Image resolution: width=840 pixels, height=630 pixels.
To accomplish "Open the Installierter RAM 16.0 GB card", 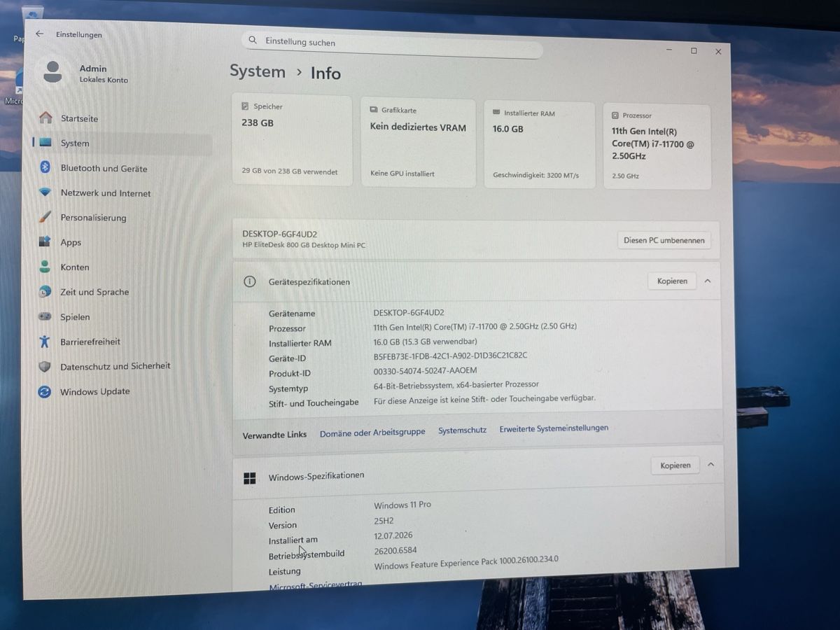I will 540,145.
